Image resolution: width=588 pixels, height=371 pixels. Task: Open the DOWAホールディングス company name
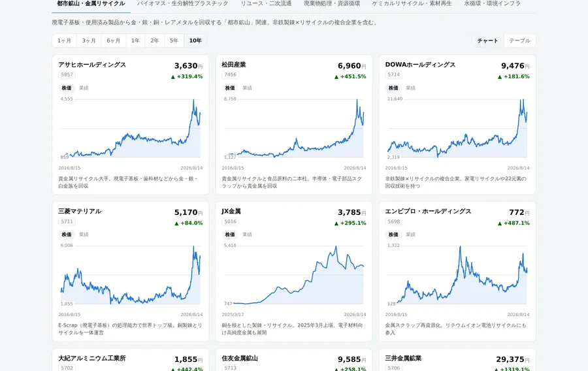[420, 65]
